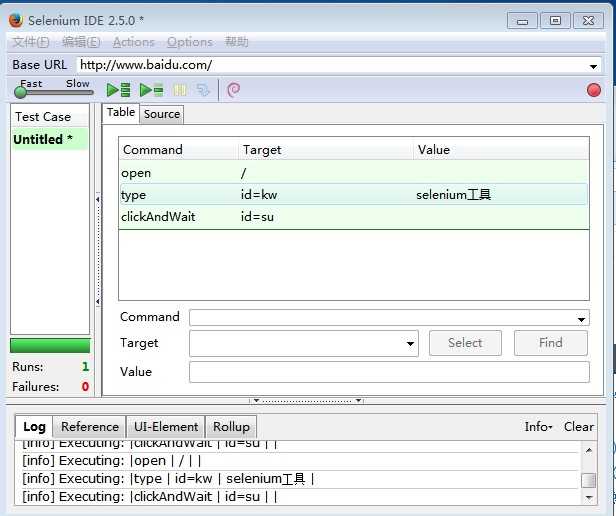Click the Base URL text field

pyautogui.click(x=333, y=65)
